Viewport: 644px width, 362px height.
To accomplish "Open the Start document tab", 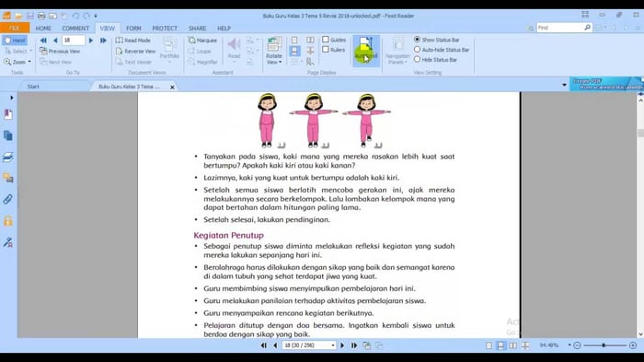I will click(x=33, y=87).
